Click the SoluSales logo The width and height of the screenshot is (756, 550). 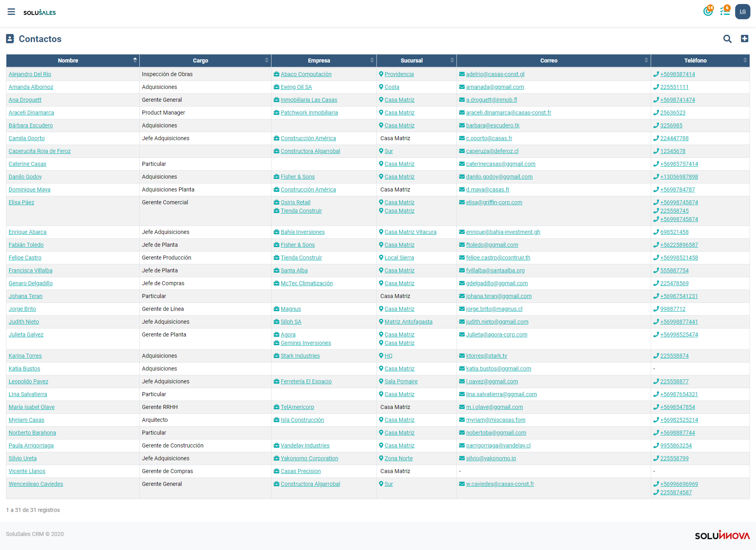coord(40,12)
